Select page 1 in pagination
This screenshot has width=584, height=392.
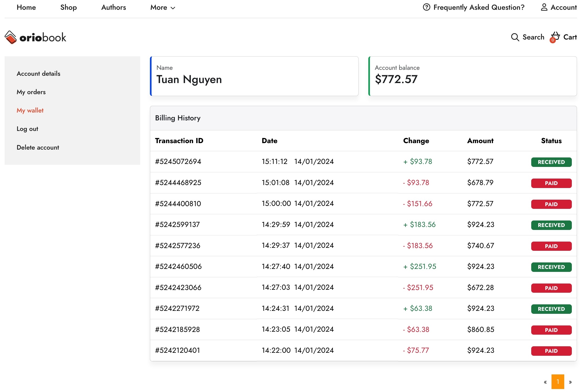tap(558, 382)
